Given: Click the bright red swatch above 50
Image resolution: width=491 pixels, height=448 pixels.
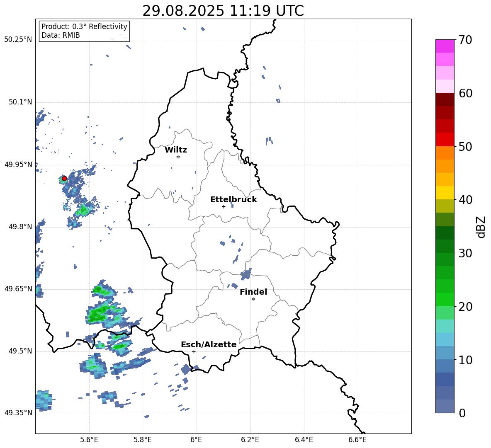Looking at the screenshot, I should 445,140.
